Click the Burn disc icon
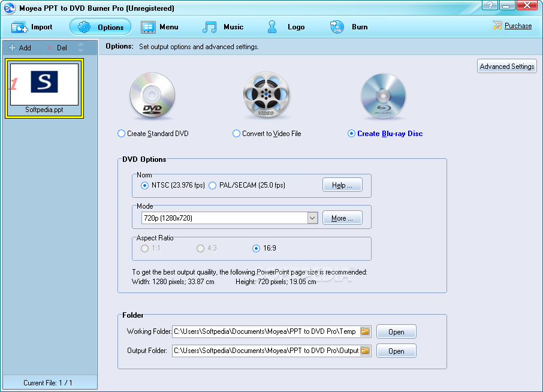 click(x=337, y=27)
